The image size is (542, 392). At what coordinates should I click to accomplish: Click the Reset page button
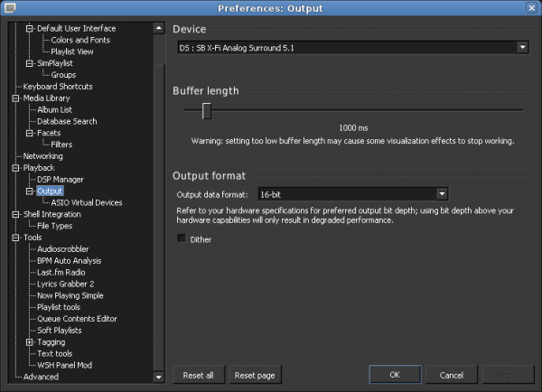(x=255, y=375)
